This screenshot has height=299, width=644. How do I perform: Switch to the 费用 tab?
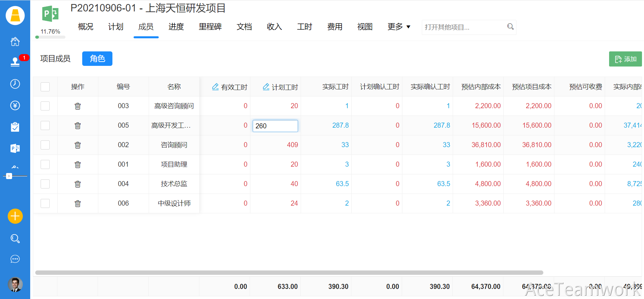click(x=335, y=27)
